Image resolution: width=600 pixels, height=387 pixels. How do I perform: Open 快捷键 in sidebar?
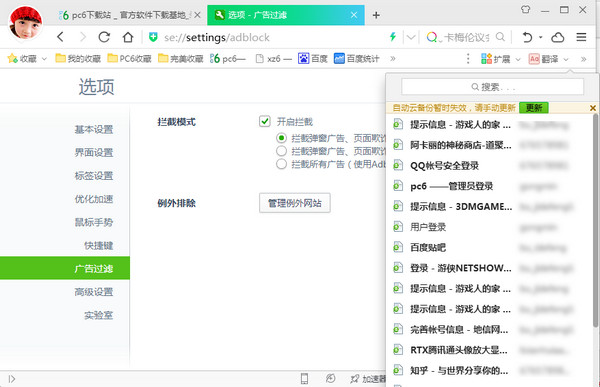(99, 245)
